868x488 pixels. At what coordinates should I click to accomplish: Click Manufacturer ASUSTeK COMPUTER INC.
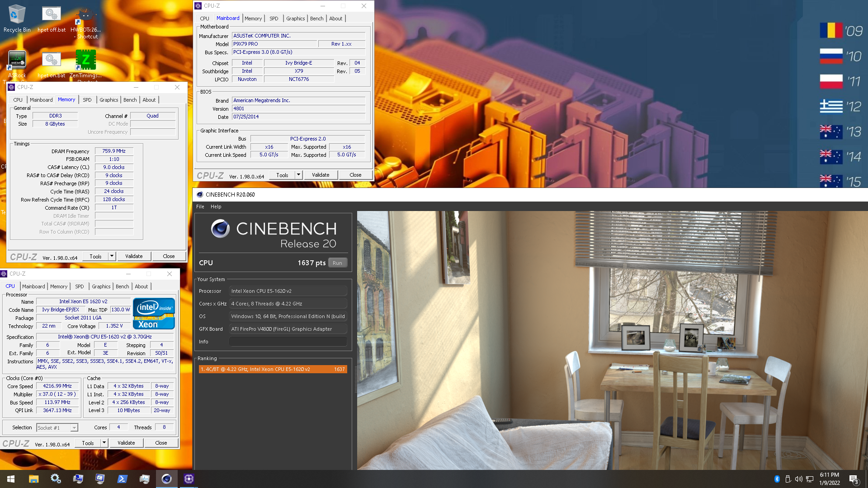(x=298, y=36)
